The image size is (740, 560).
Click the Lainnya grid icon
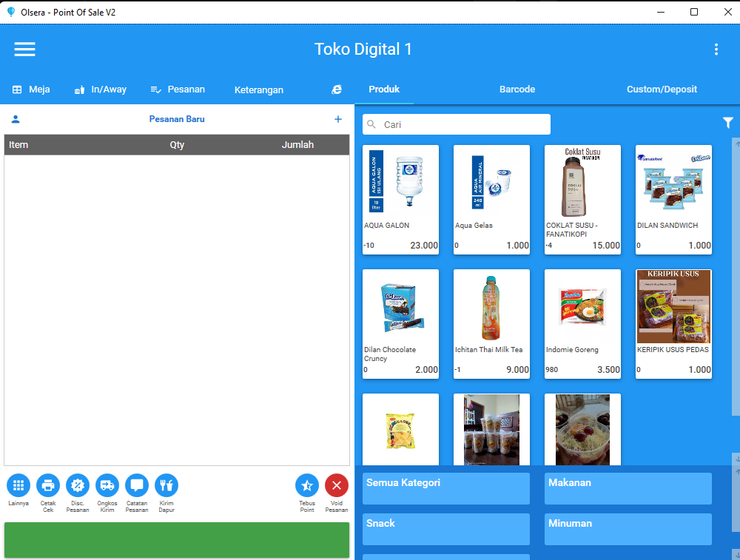click(18, 485)
